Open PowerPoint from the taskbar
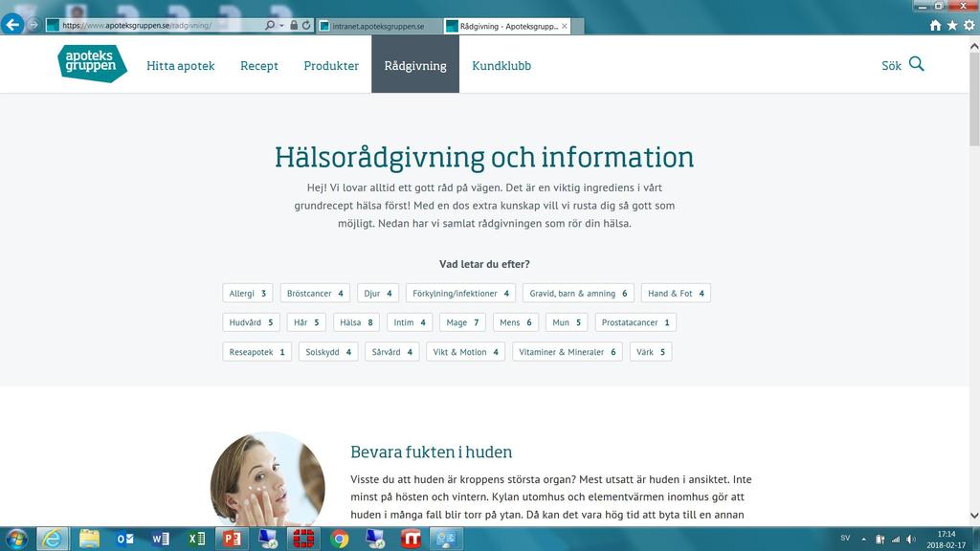This screenshot has width=980, height=551. click(232, 539)
